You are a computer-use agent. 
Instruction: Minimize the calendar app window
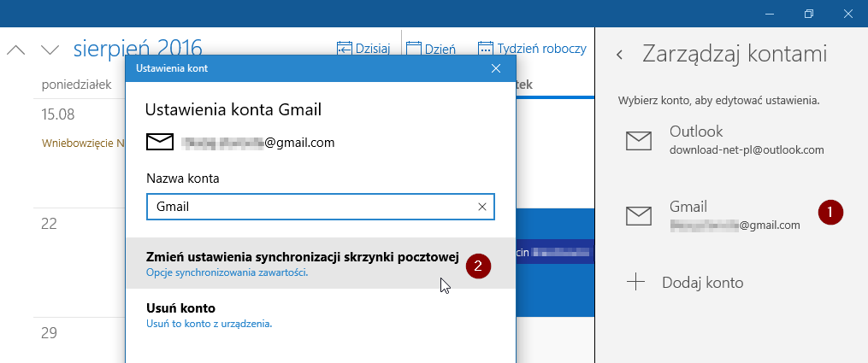coord(770,14)
